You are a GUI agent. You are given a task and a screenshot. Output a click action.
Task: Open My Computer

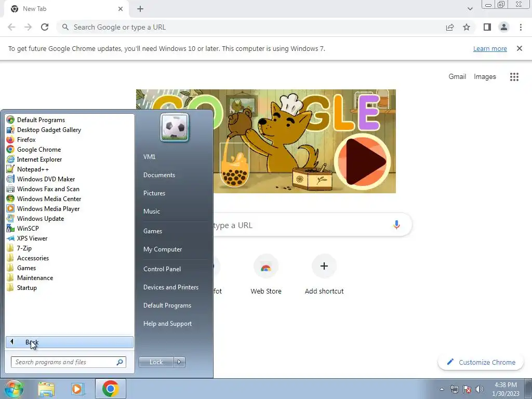(163, 249)
